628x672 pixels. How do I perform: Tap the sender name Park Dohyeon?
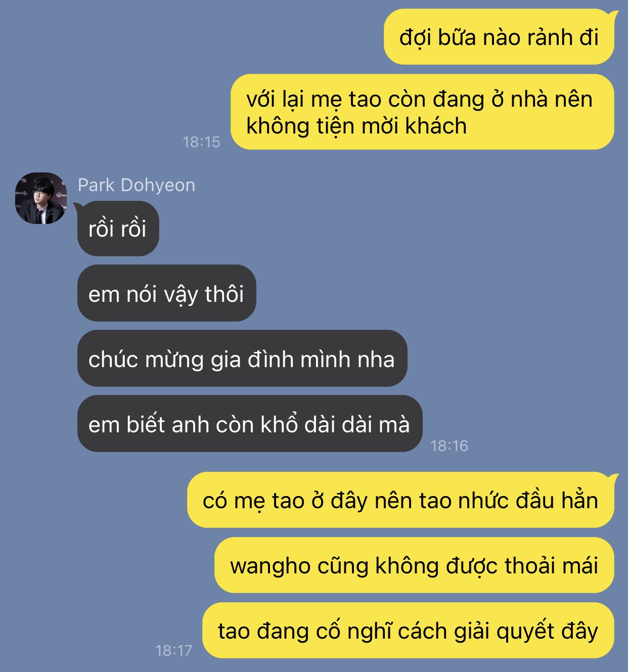click(137, 185)
